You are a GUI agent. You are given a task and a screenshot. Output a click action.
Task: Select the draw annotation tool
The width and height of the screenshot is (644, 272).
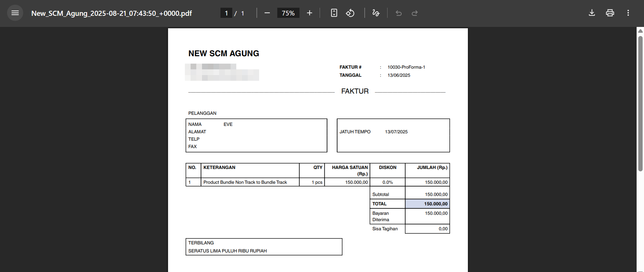[376, 13]
